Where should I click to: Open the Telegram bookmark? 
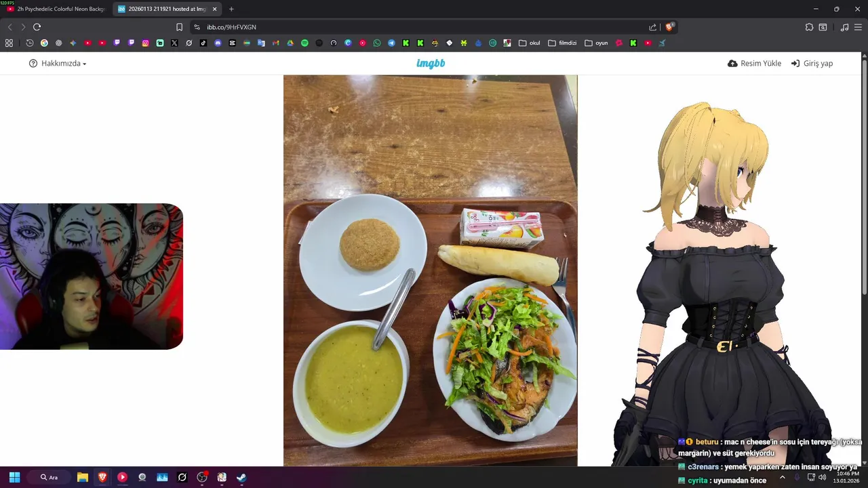(x=391, y=43)
